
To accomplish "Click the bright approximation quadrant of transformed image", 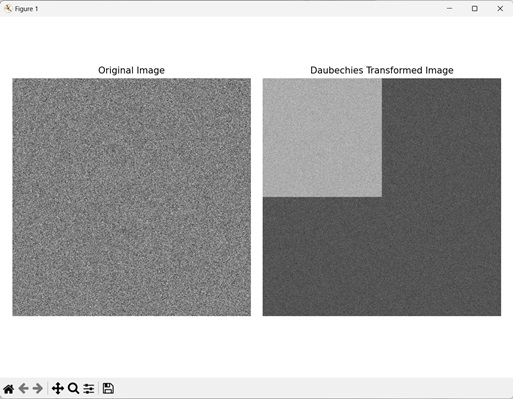I will click(x=322, y=138).
